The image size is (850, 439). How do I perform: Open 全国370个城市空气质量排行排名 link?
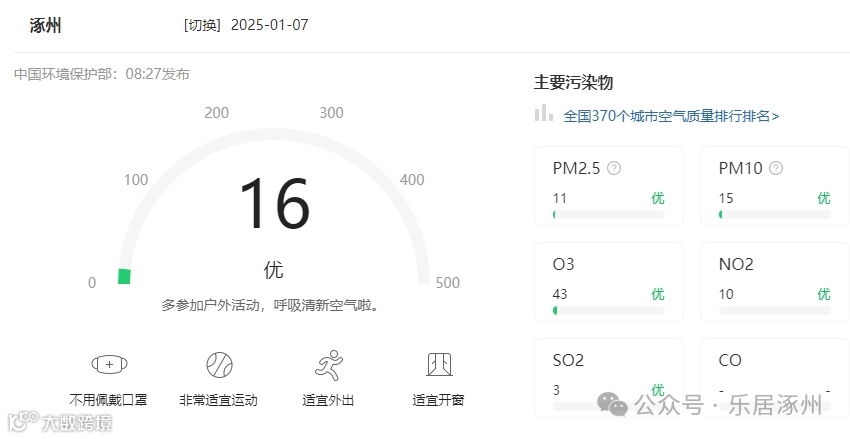[x=671, y=116]
